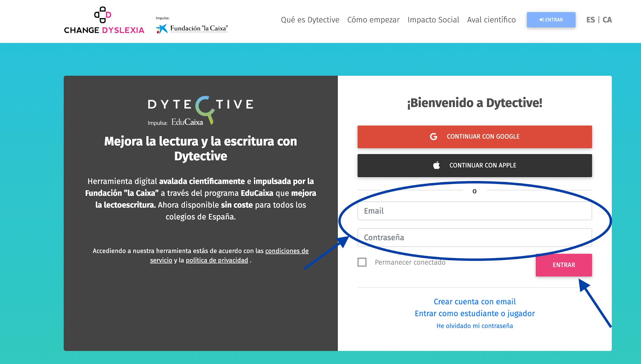The width and height of the screenshot is (641, 364).
Task: Open the condiciones de servicio link
Action: pyautogui.click(x=229, y=255)
